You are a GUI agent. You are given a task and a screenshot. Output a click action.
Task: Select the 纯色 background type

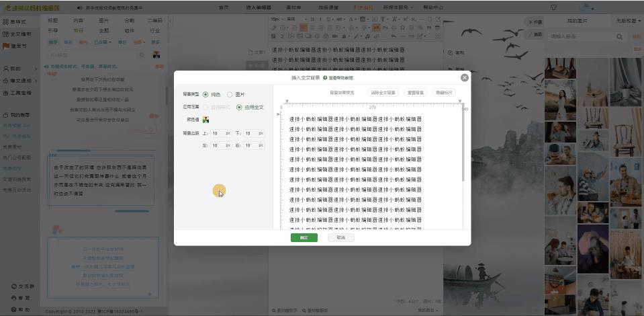pos(206,95)
